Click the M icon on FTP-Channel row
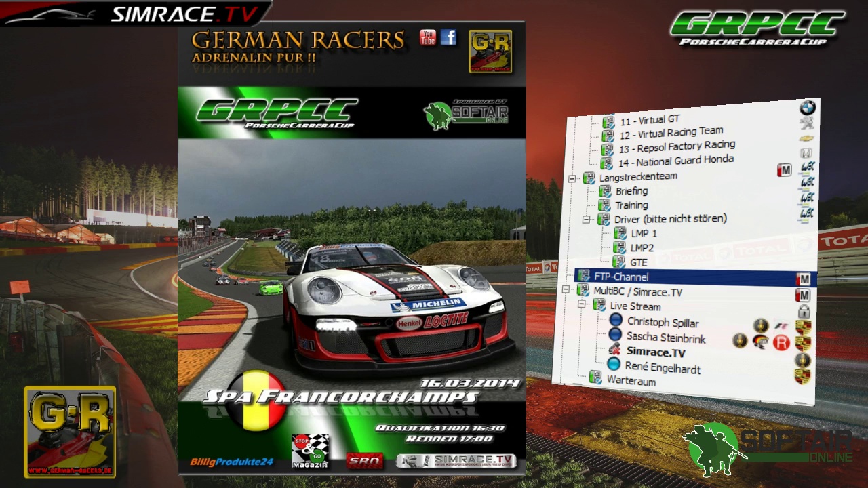The image size is (868, 488). pyautogui.click(x=803, y=279)
